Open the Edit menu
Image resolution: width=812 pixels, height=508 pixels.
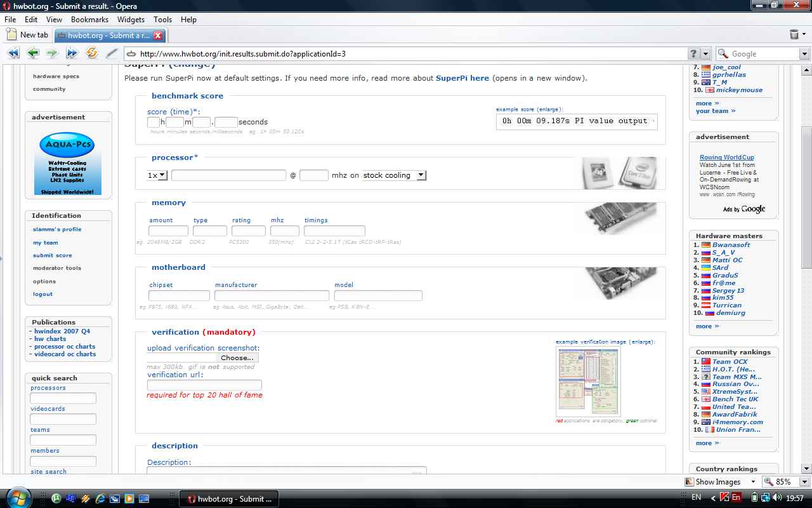[x=31, y=20]
